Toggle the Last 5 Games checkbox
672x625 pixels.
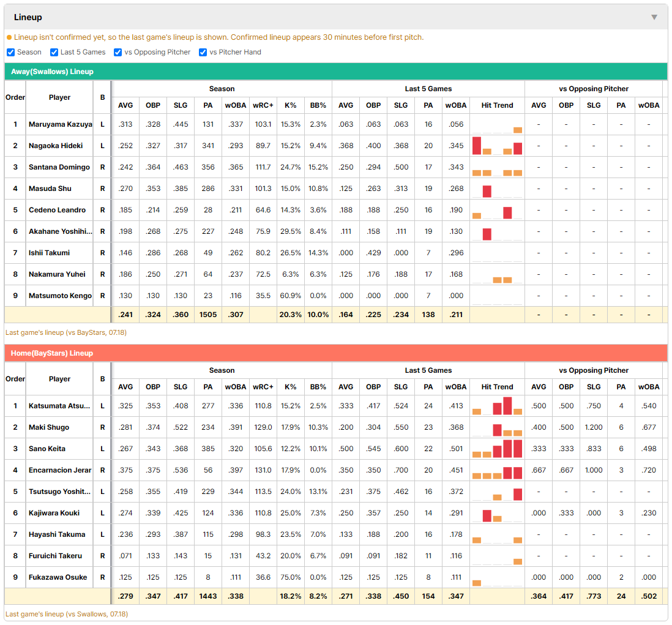[x=54, y=52]
